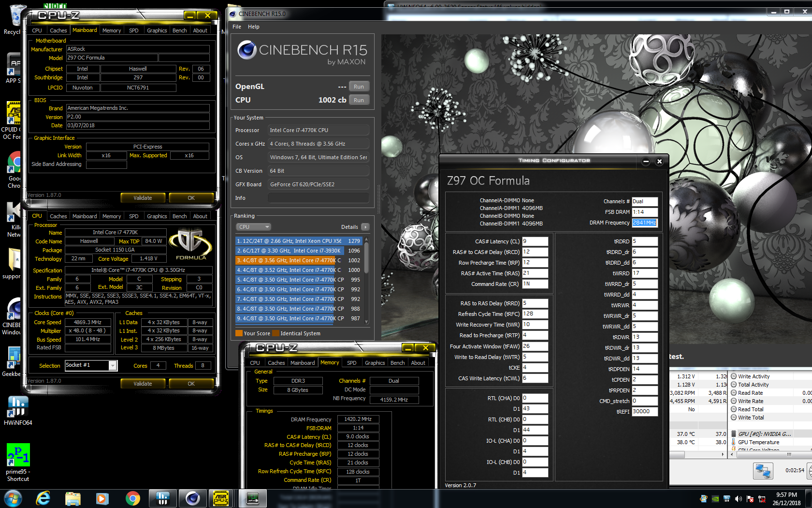Open Bench tab in CPU-Z window showing processor
The height and width of the screenshot is (508, 812).
(x=180, y=216)
